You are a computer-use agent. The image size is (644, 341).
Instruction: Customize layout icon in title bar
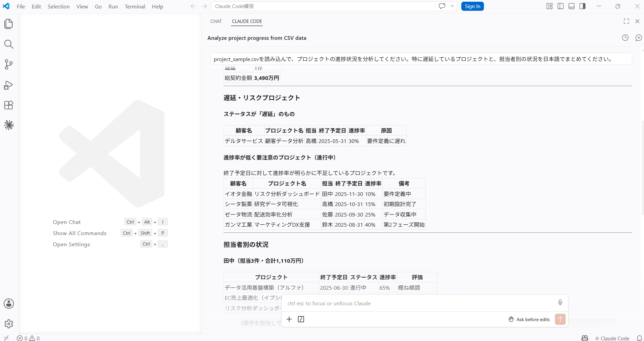click(549, 6)
